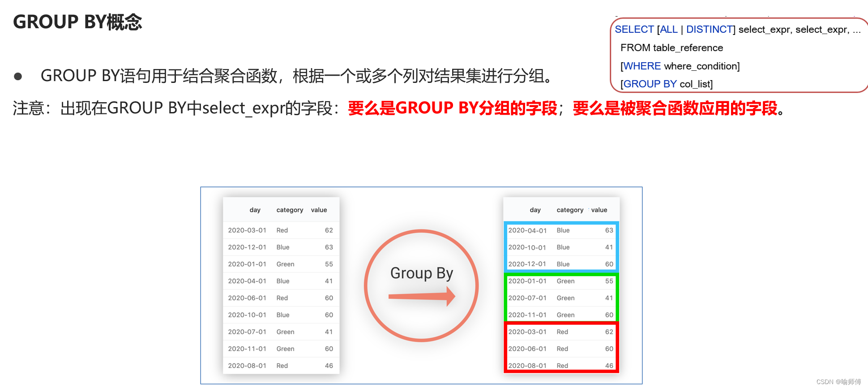This screenshot has height=389, width=868.
Task: Click the "Group By" label inside the circle
Action: 422,273
